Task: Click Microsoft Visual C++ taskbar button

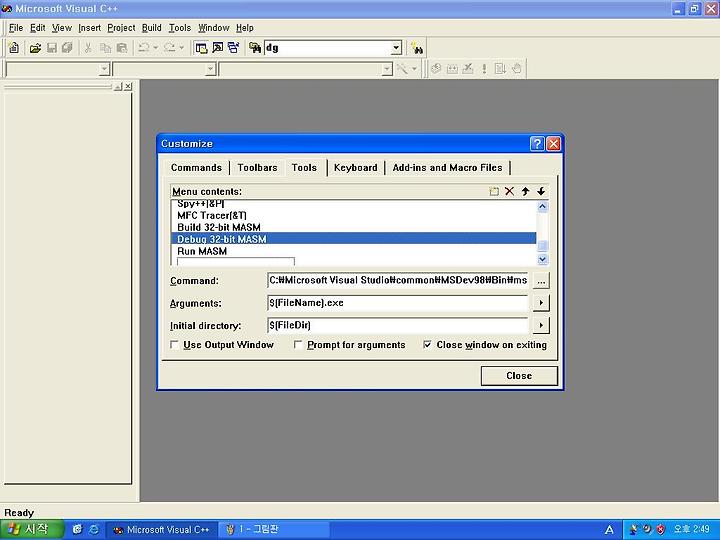Action: pyautogui.click(x=162, y=529)
